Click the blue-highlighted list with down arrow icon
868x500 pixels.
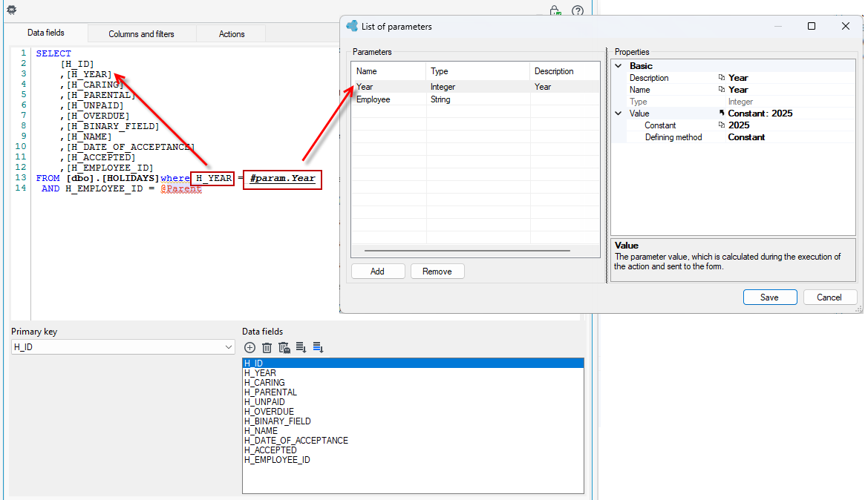(319, 347)
